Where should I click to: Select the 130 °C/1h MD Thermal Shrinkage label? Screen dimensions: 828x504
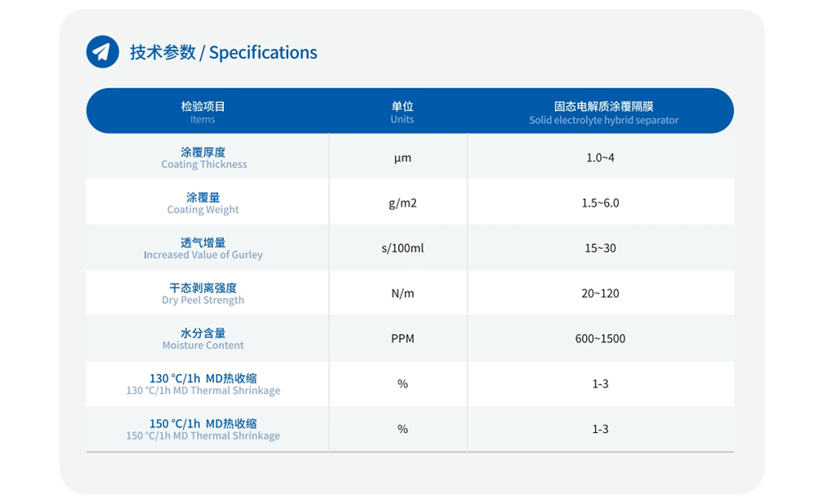pyautogui.click(x=204, y=384)
